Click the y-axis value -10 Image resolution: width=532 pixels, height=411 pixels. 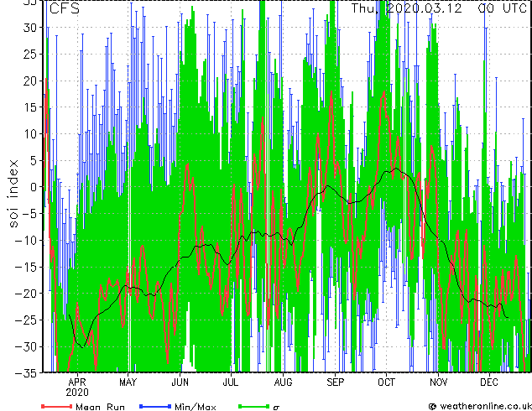[26, 241]
